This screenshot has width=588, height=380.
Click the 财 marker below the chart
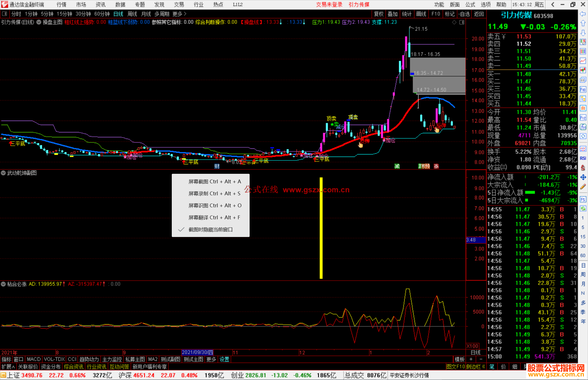point(217,166)
